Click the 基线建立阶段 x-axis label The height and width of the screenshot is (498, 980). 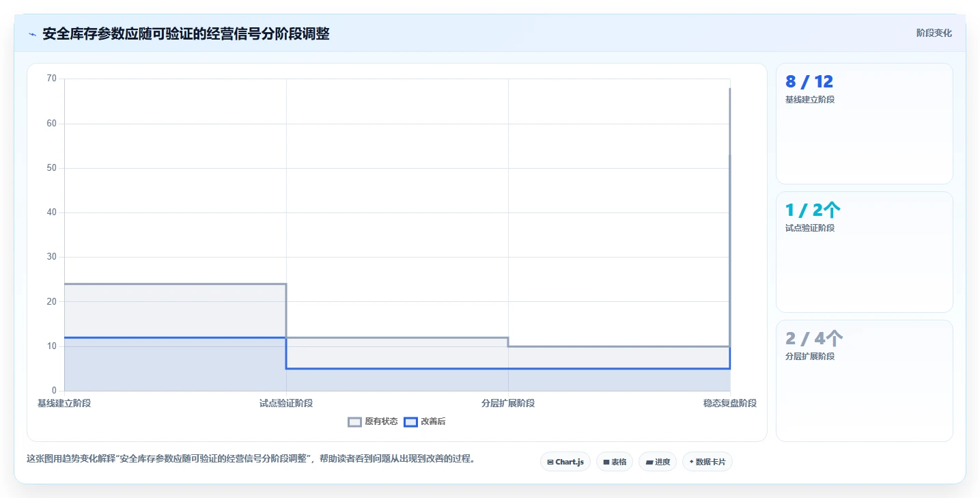[x=64, y=403]
